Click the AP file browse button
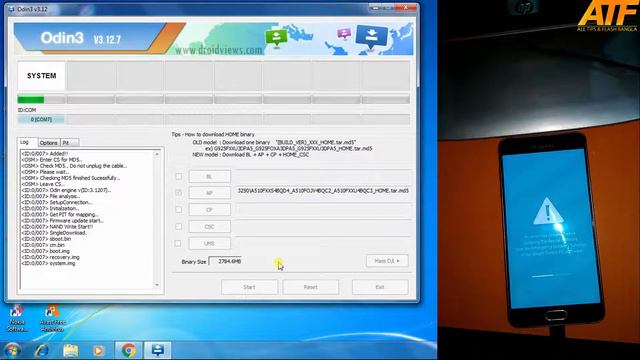Image resolution: width=640 pixels, height=360 pixels. click(x=209, y=193)
